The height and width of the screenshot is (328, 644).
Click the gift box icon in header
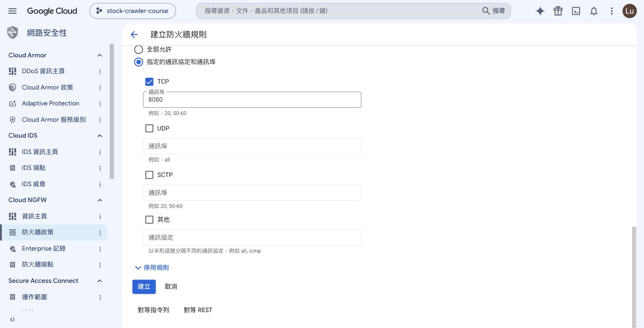[x=558, y=11]
